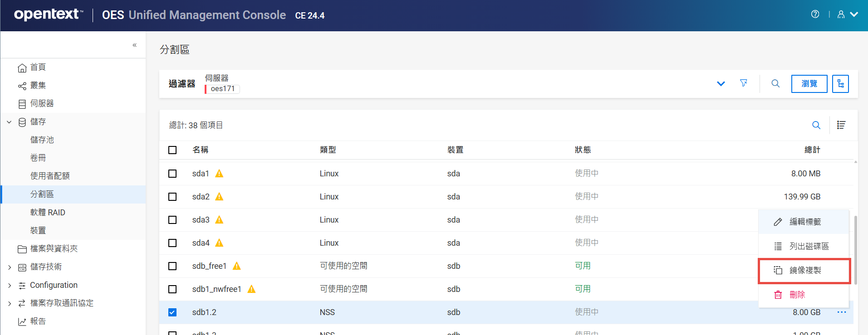Expand the user account dropdown arrow

click(854, 15)
